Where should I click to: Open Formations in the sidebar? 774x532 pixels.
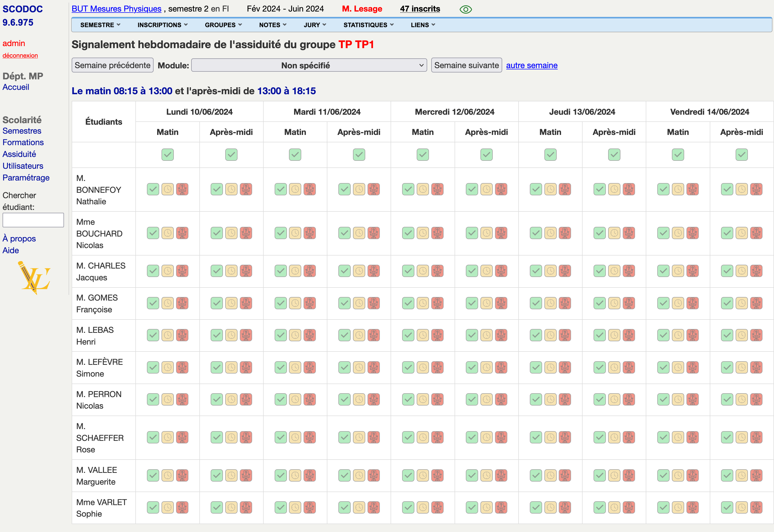click(23, 142)
